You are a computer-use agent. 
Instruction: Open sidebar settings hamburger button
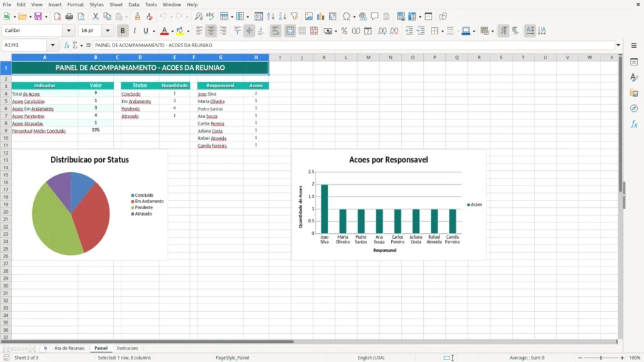pos(634,45)
